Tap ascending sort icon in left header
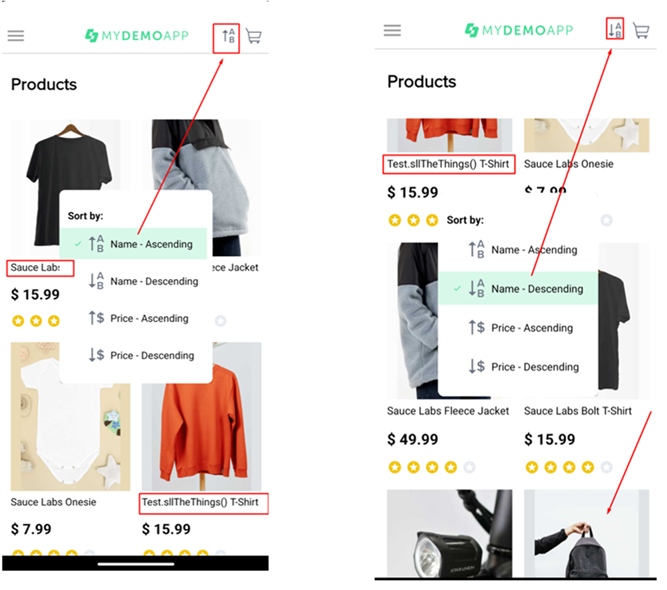 (228, 36)
